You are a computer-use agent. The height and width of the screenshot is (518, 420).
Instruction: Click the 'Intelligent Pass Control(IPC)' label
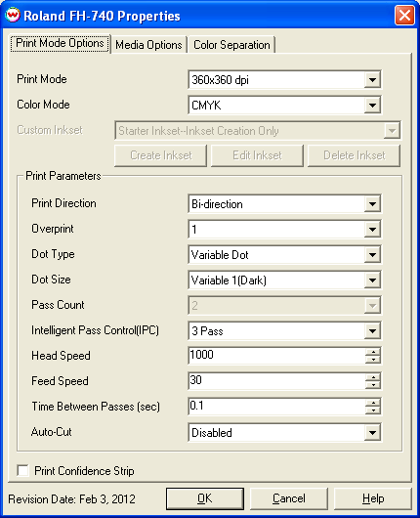[95, 330]
